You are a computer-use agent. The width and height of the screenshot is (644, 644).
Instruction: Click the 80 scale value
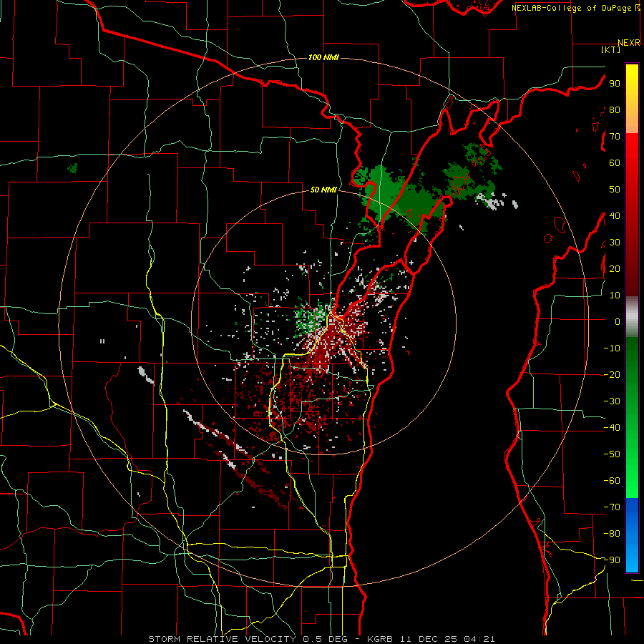[x=615, y=109]
